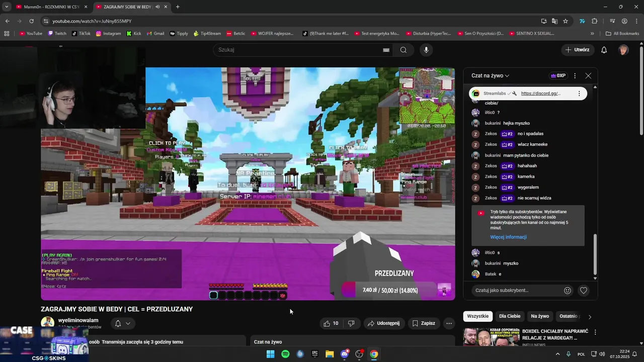Close the live chat panel
Screen dimensions: 644x362
tap(588, 75)
